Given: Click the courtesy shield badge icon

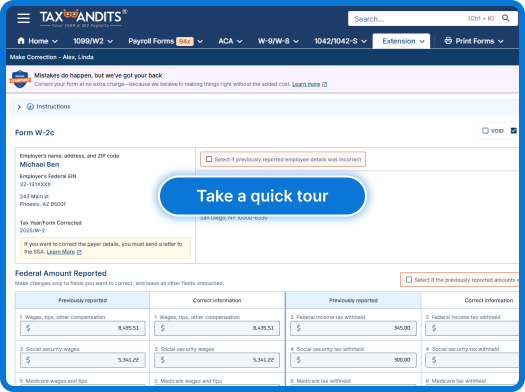Looking at the screenshot, I should [20, 79].
